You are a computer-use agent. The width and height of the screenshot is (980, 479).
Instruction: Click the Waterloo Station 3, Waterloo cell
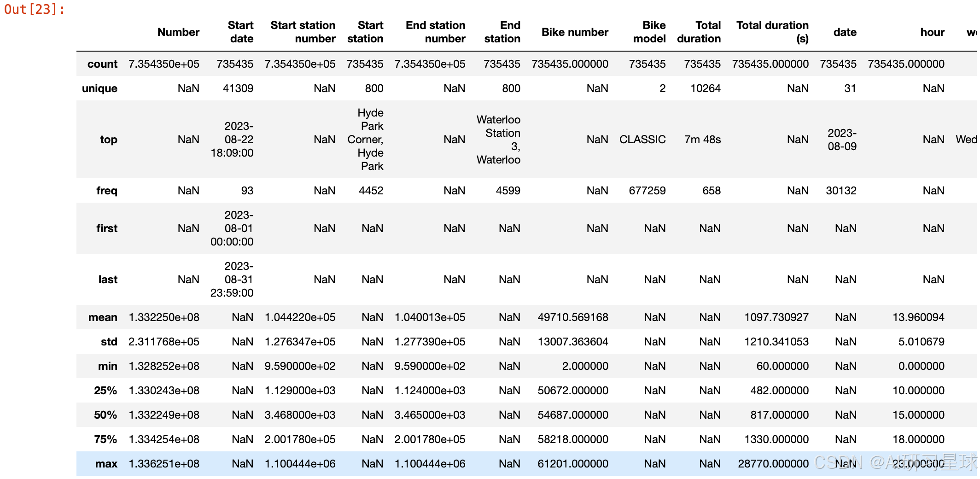498,140
